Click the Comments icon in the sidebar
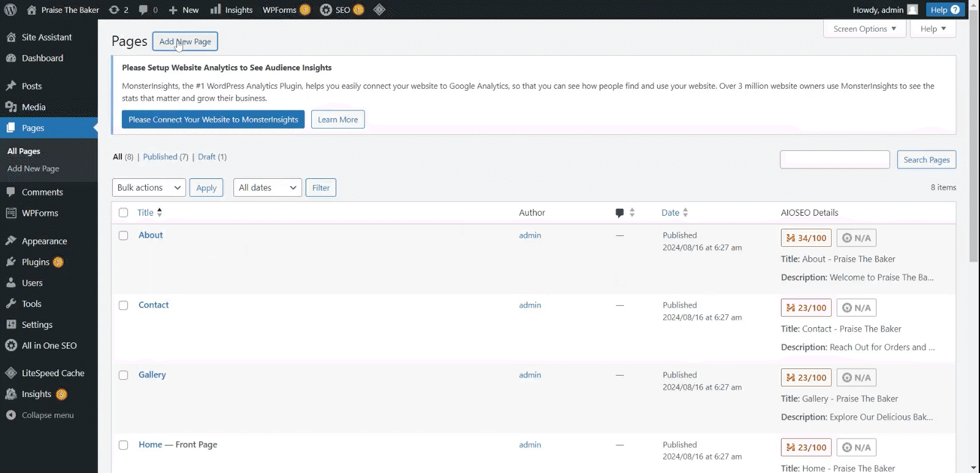The image size is (980, 473). click(x=11, y=192)
